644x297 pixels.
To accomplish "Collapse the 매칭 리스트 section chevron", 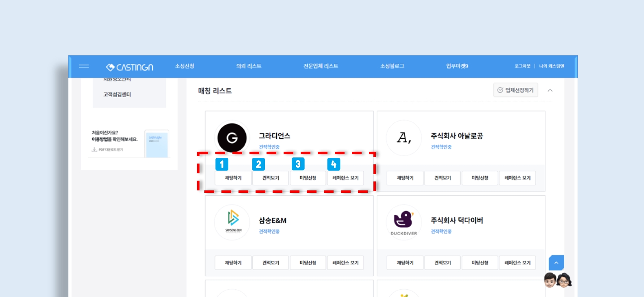I will tap(550, 90).
